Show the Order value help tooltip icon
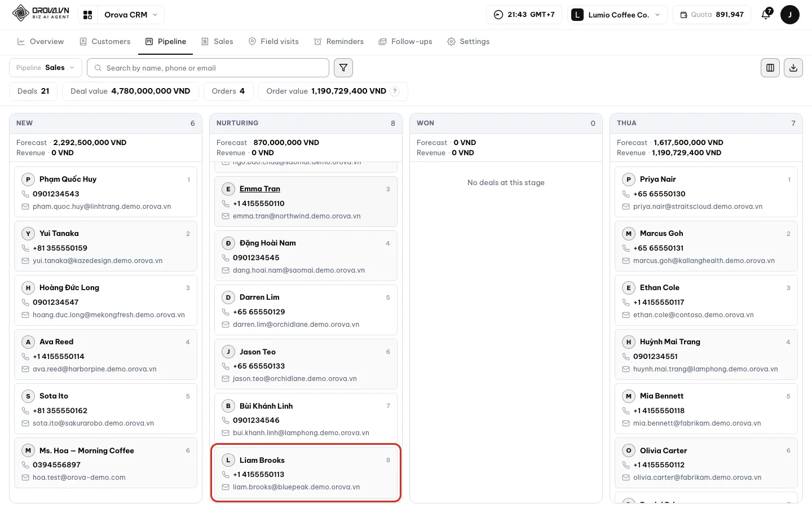Image resolution: width=812 pixels, height=508 pixels. point(395,91)
